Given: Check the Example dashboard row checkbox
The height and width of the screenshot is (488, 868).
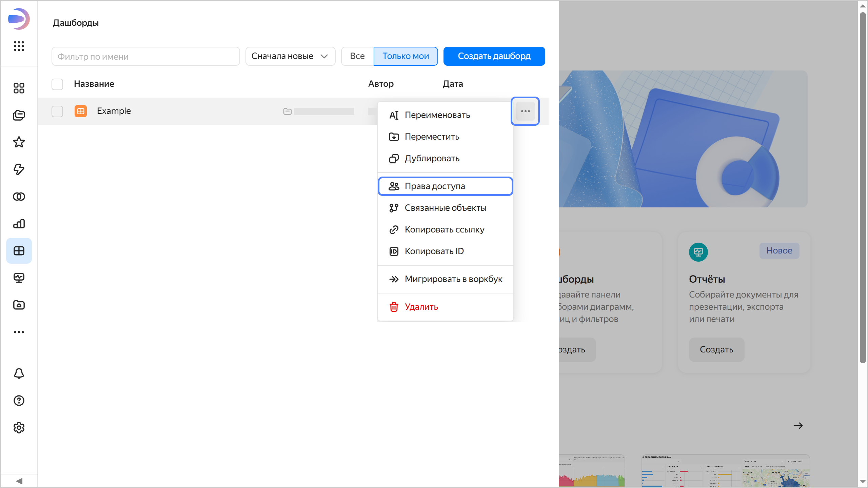Looking at the screenshot, I should pyautogui.click(x=57, y=111).
